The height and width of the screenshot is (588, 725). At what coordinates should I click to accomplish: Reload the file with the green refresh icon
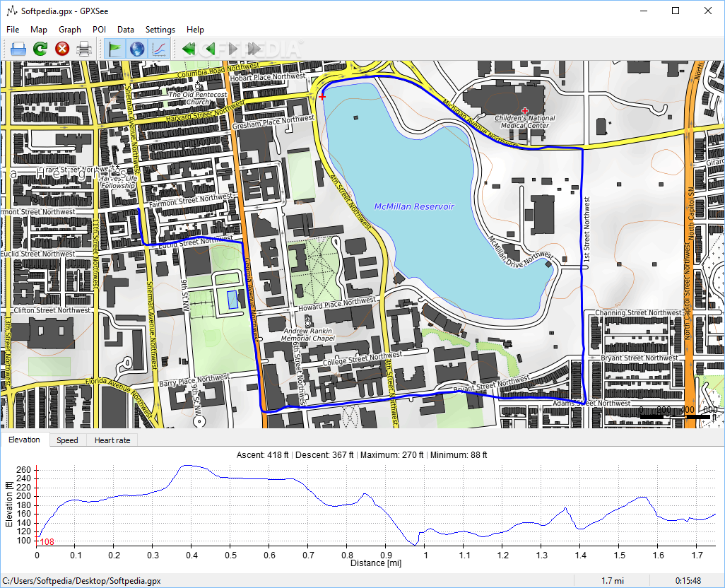coord(40,49)
